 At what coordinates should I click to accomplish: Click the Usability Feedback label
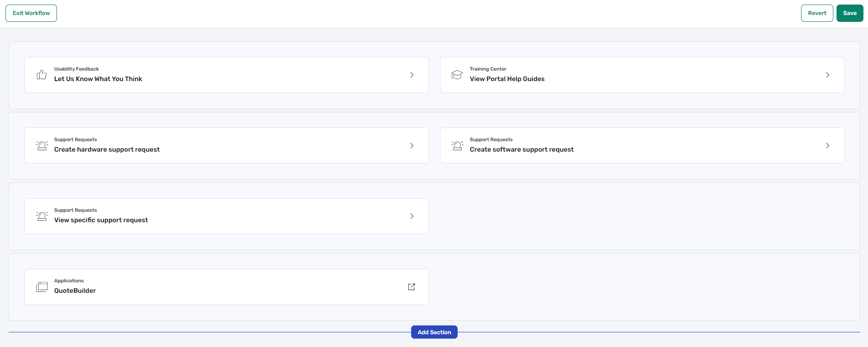point(77,69)
